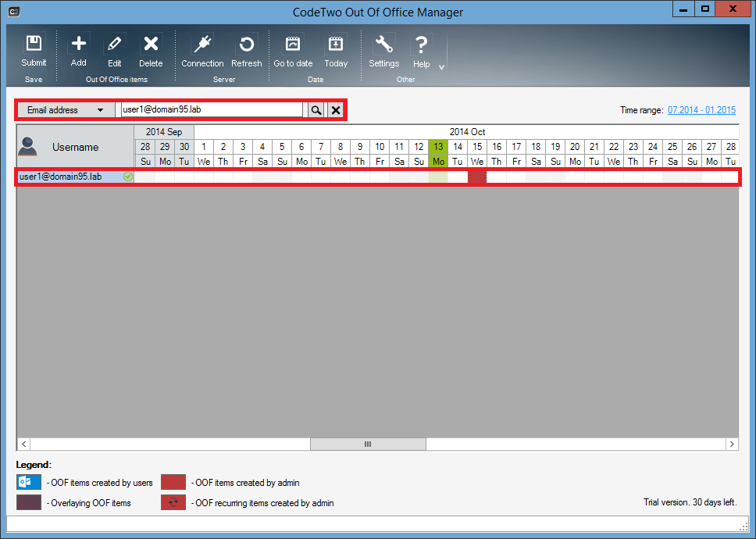Click the highlighted day 13 column header

(438, 147)
